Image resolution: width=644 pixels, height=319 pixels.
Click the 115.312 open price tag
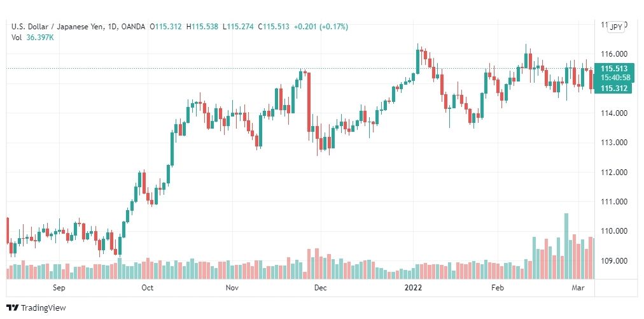pyautogui.click(x=613, y=88)
